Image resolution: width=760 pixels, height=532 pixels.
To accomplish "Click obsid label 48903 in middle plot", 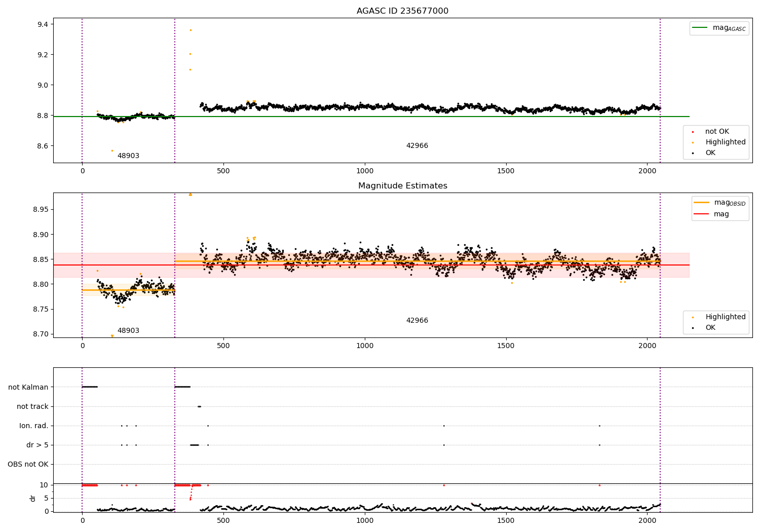I will tap(128, 331).
